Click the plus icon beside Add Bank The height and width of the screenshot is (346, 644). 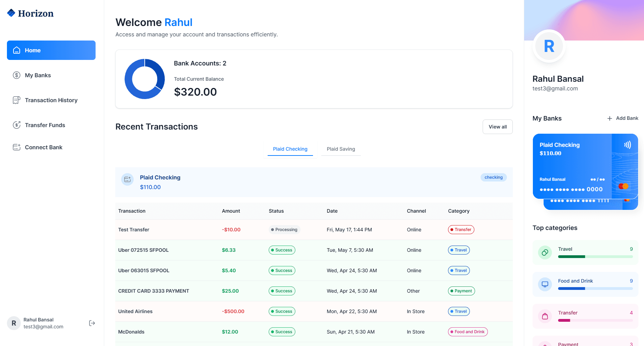(610, 118)
